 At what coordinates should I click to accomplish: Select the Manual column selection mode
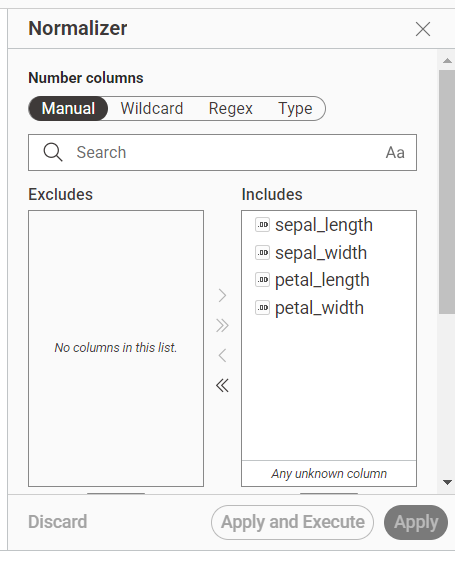(x=68, y=108)
